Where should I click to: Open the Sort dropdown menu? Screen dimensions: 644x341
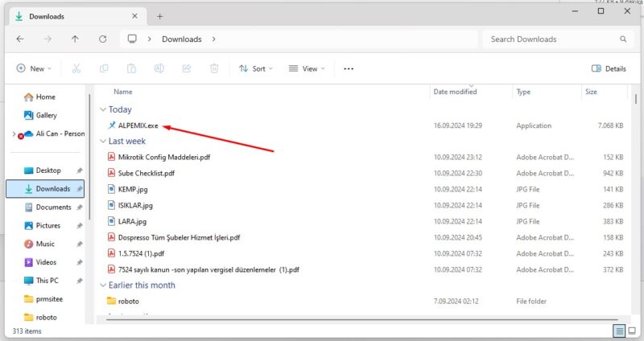[x=256, y=69]
